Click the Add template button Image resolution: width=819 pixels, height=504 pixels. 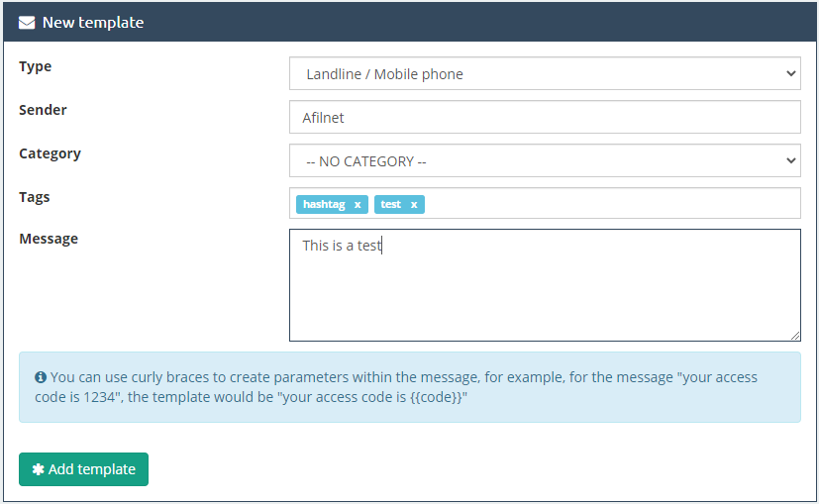[83, 469]
